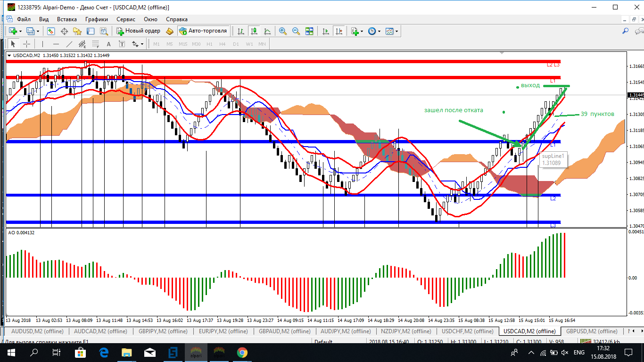644x362 pixels.
Task: Open the Вид menu
Action: pyautogui.click(x=44, y=19)
